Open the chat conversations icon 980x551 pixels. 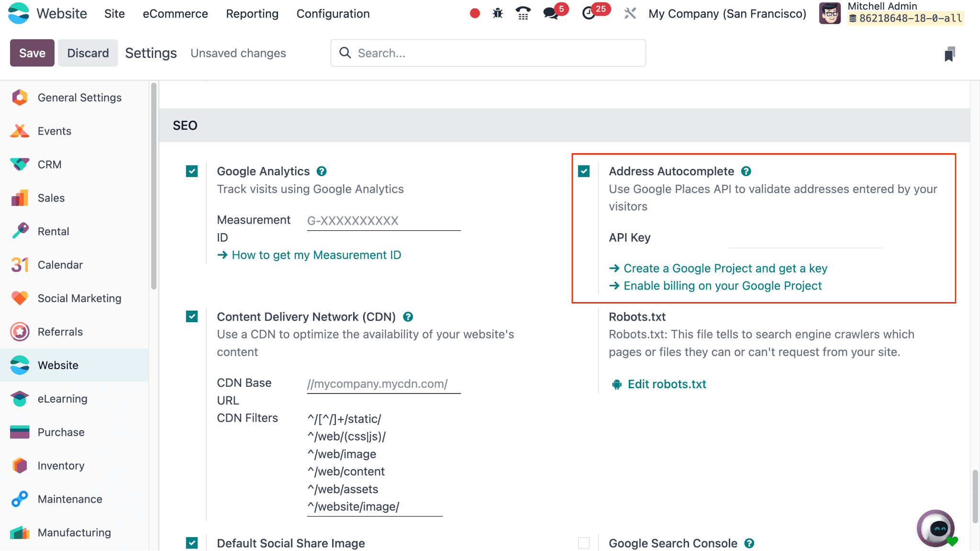pyautogui.click(x=551, y=13)
